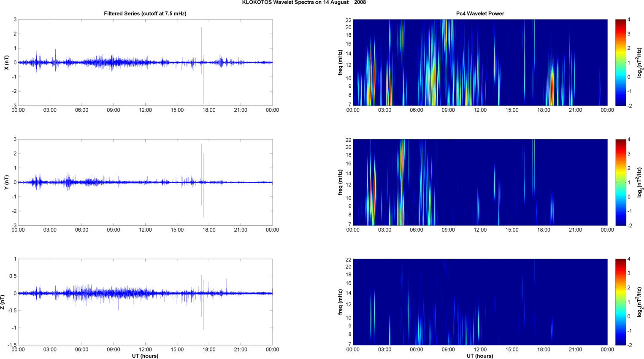Screen dimensions: 644x359
Task: Click the '-2' tick on the bottom colorbar
Action: pos(630,345)
